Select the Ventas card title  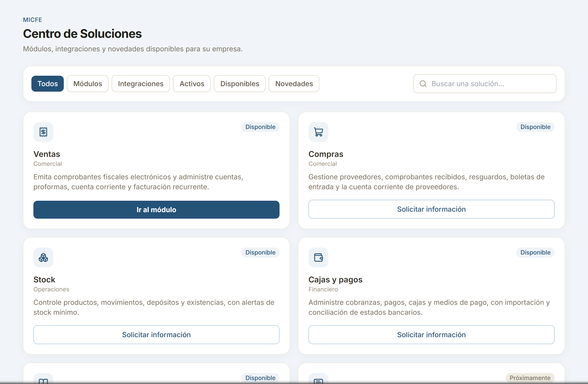coord(47,154)
